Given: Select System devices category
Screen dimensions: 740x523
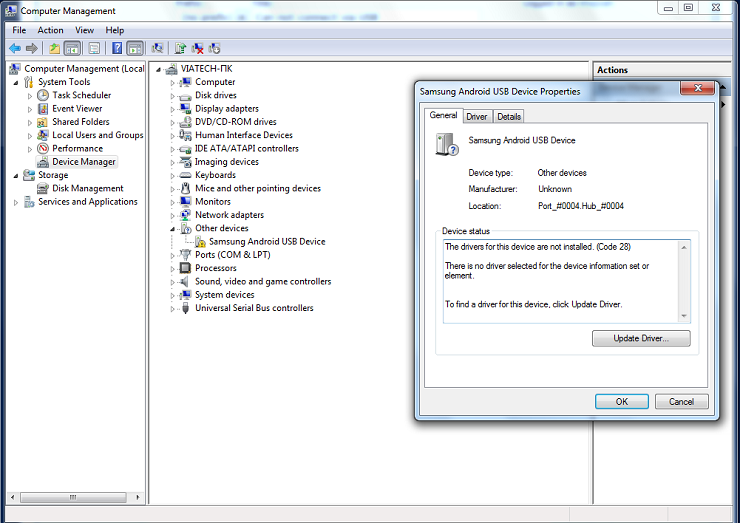Looking at the screenshot, I should 225,295.
